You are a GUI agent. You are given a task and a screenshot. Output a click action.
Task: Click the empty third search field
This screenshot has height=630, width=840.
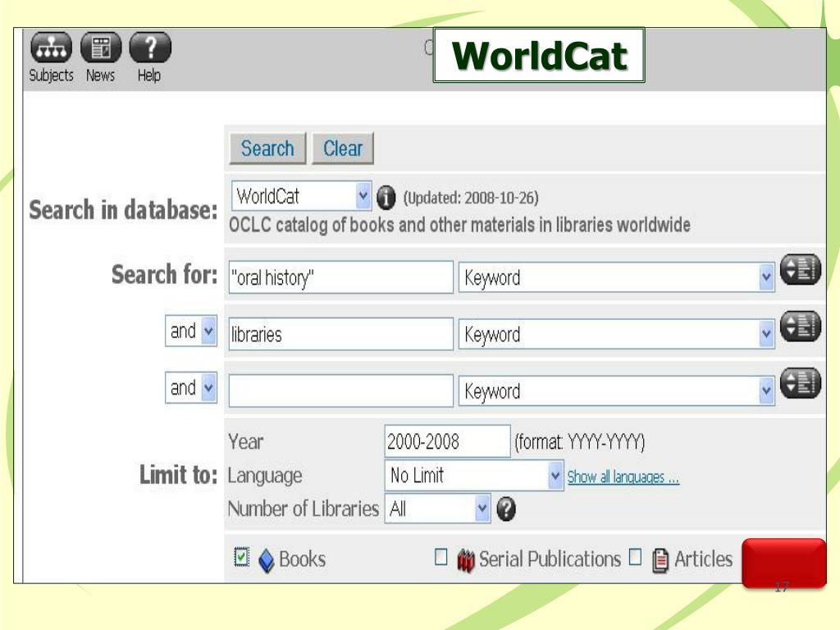[340, 391]
